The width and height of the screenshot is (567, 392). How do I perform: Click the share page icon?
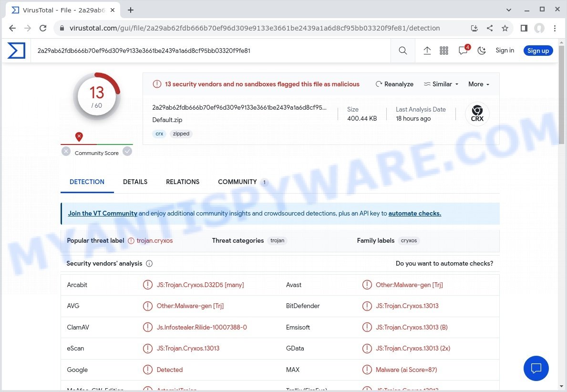(490, 28)
